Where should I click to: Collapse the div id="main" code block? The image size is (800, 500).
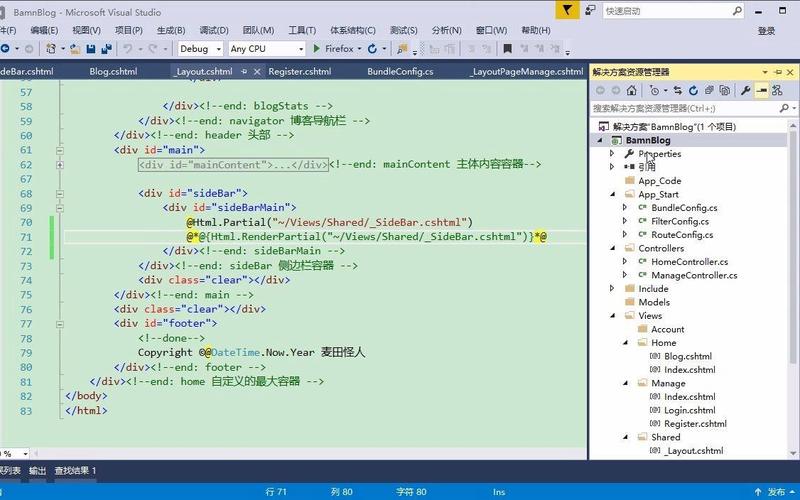click(60, 151)
